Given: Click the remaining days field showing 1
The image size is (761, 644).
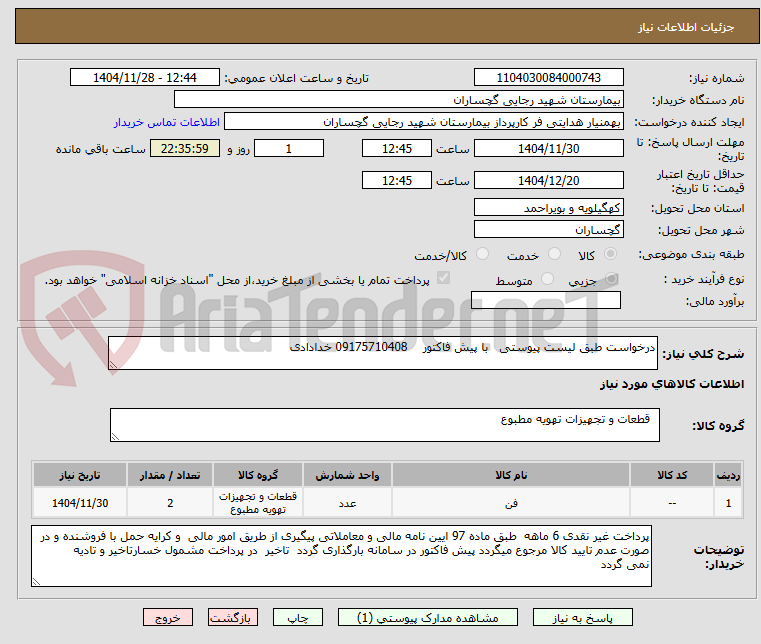Looking at the screenshot, I should pyautogui.click(x=289, y=149).
